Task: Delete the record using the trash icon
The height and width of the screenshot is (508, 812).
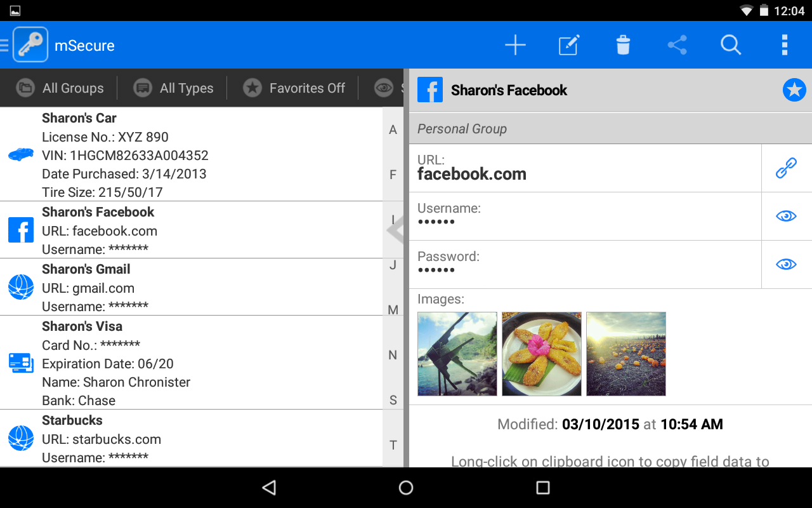Action: point(622,44)
